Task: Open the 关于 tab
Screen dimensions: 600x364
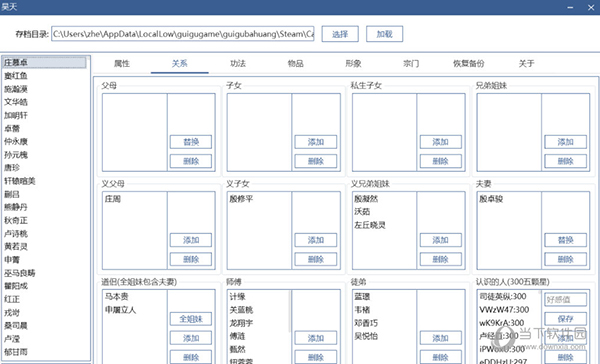Action: (x=526, y=64)
